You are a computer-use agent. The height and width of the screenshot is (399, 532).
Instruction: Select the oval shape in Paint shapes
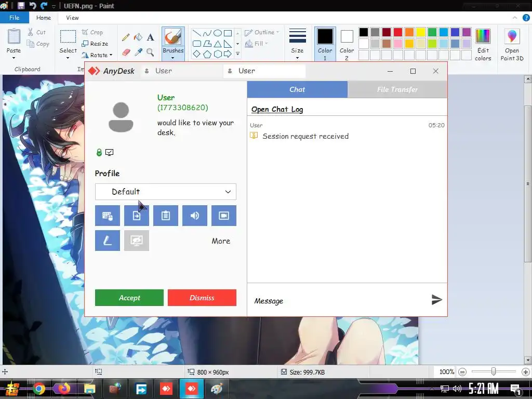218,33
